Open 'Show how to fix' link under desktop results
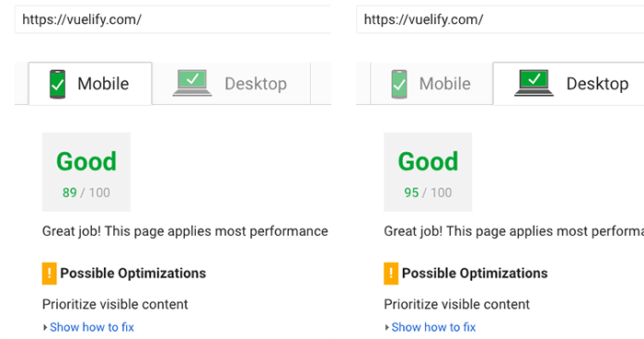644x339 pixels. pos(433,327)
